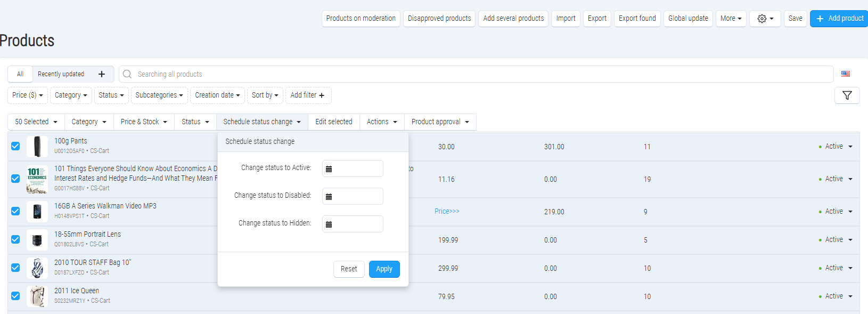Screen dimensions: 868x314
Task: Open calendar for Change status to Hidden
Action: pos(329,224)
